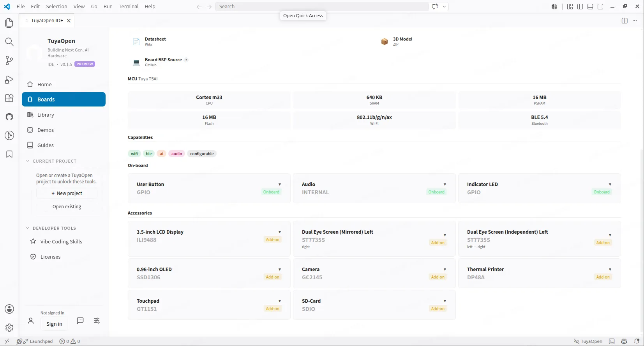The image size is (644, 346).
Task: Open the Search view in activity bar
Action: pos(9,42)
